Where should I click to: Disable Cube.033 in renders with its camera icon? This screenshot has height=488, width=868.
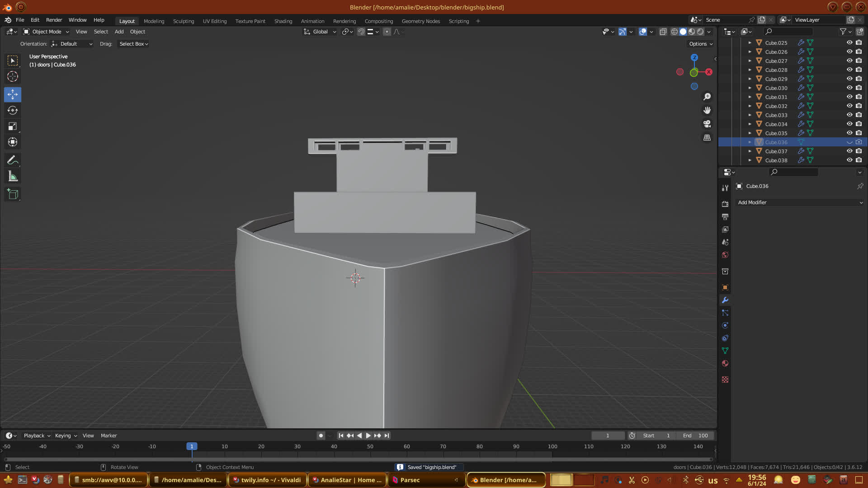(859, 115)
